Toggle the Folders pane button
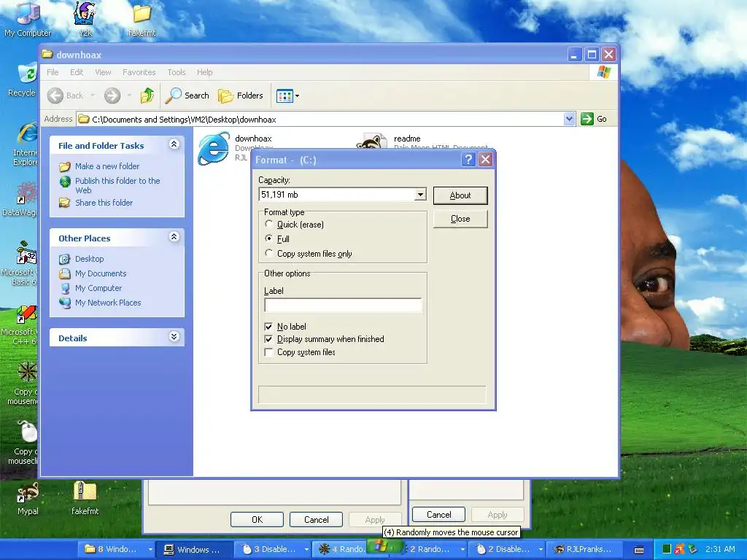Image resolution: width=747 pixels, height=560 pixels. pos(241,96)
